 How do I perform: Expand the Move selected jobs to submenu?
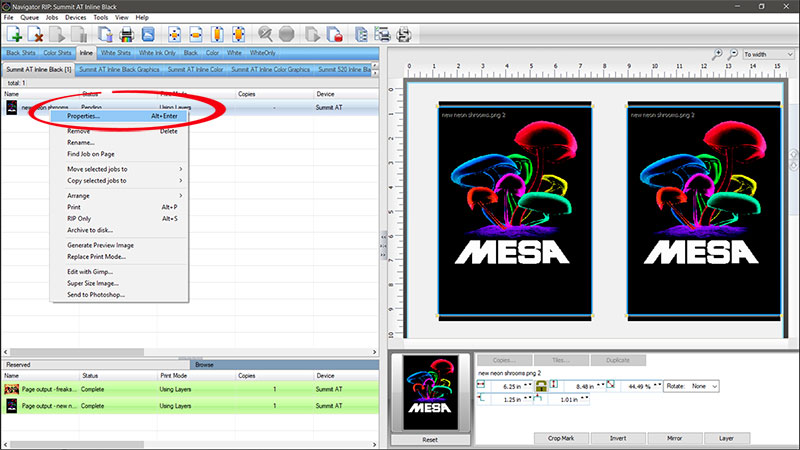pos(124,169)
